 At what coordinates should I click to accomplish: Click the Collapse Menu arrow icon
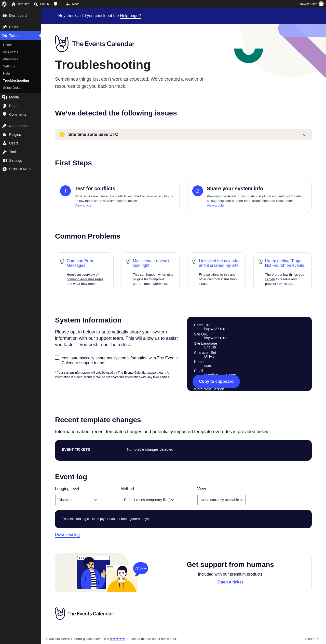tap(5, 169)
